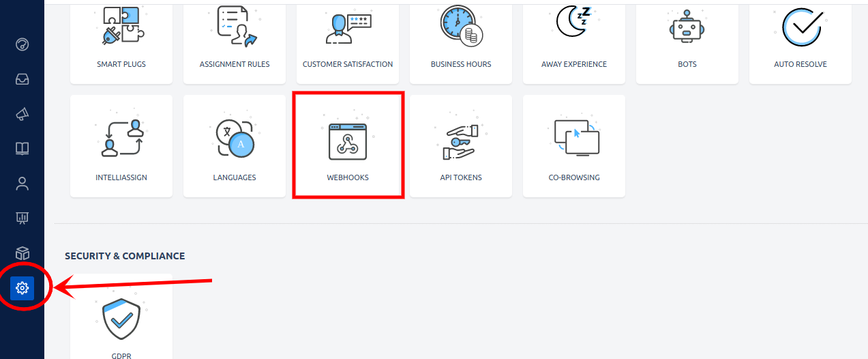
Task: Open the API Tokens tile
Action: pyautogui.click(x=461, y=145)
